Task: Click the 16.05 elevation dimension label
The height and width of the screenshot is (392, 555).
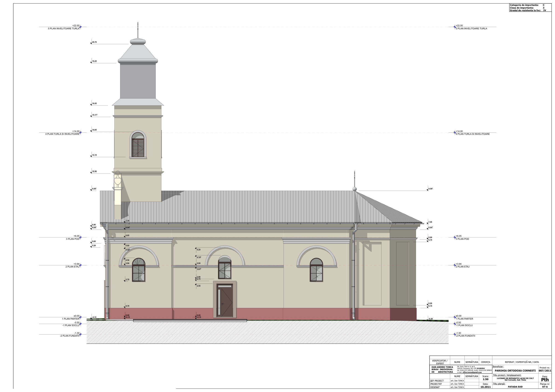Action: tap(94, 103)
